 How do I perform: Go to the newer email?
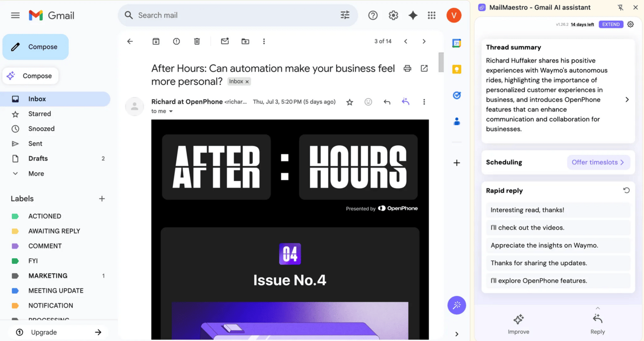coord(406,41)
